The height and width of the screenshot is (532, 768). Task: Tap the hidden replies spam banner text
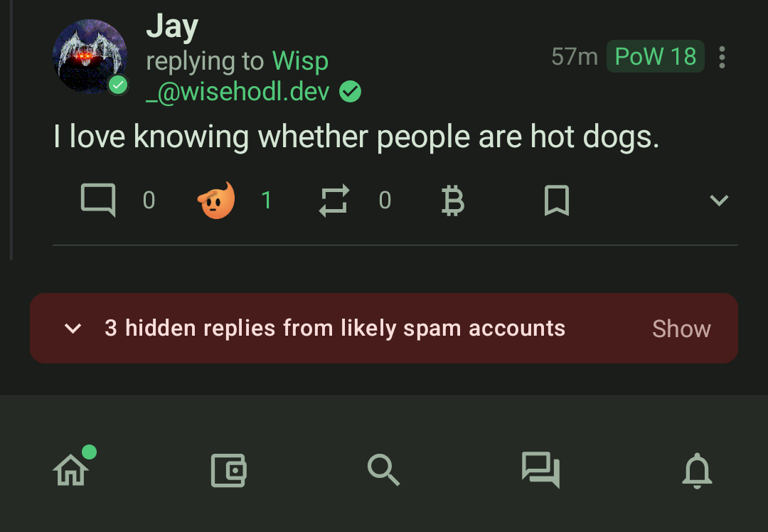pos(335,328)
